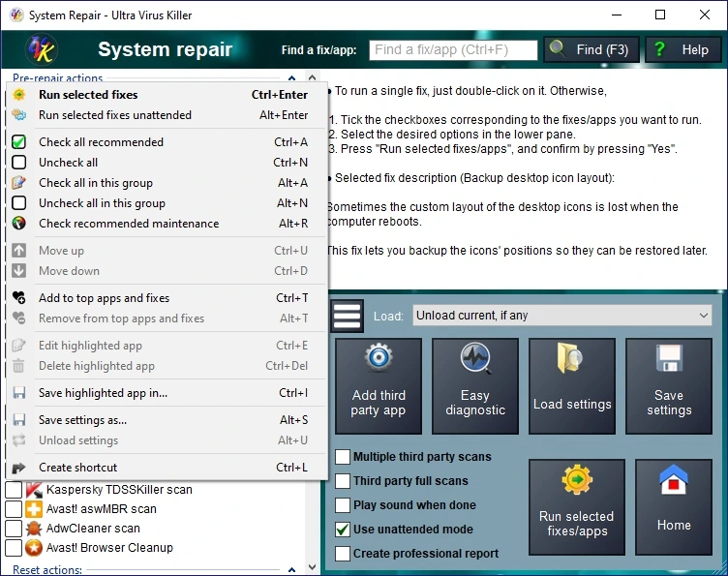Click the Save settings floppy icon
The height and width of the screenshot is (576, 728).
(x=669, y=358)
